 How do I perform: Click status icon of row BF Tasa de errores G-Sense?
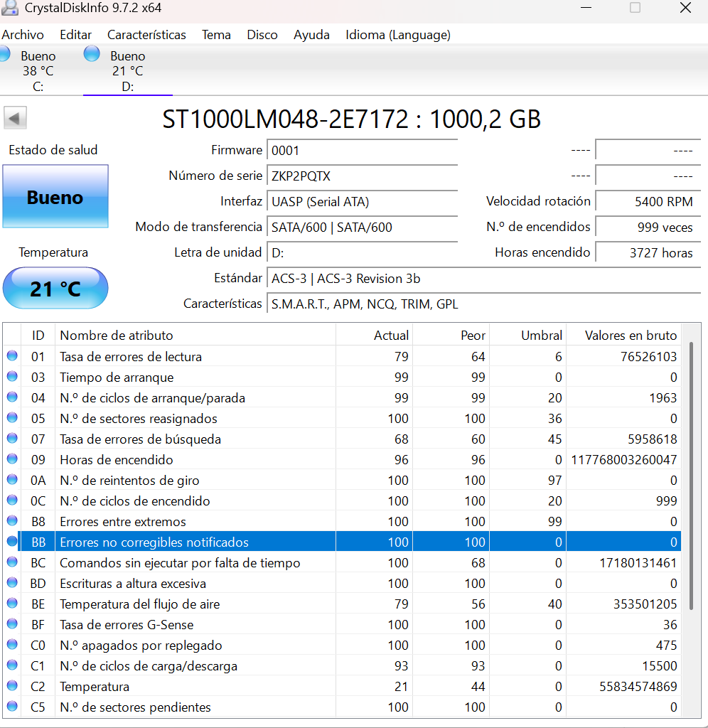pos(12,624)
